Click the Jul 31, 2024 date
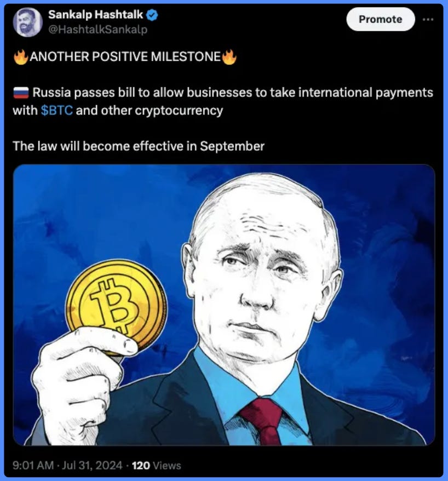Image resolution: width=448 pixels, height=481 pixels. point(92,466)
